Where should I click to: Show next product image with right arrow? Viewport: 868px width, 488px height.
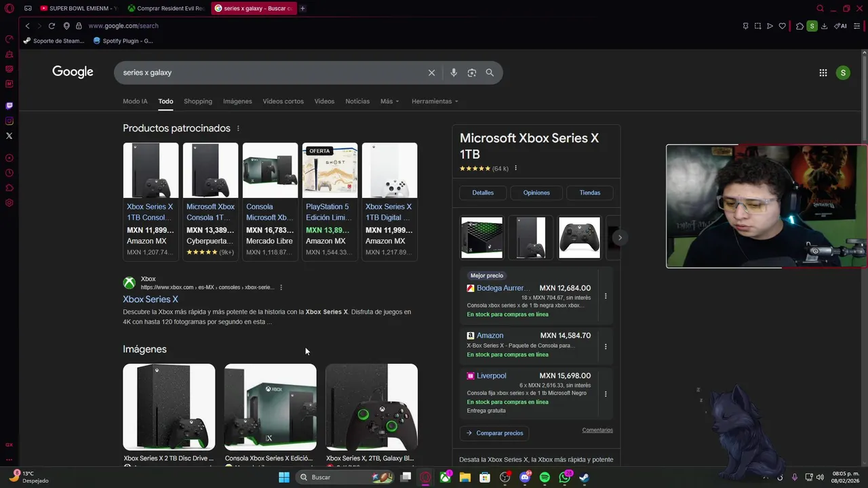[619, 237]
